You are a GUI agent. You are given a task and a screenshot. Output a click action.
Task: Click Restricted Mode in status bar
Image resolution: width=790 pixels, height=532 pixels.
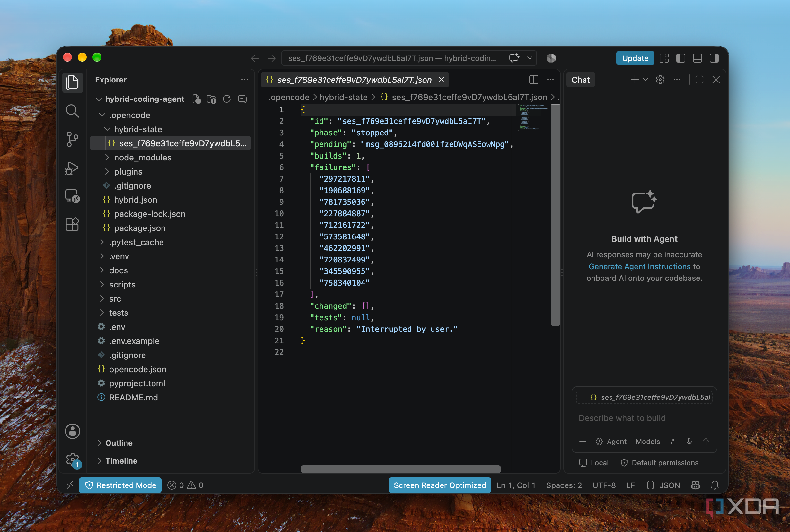120,485
